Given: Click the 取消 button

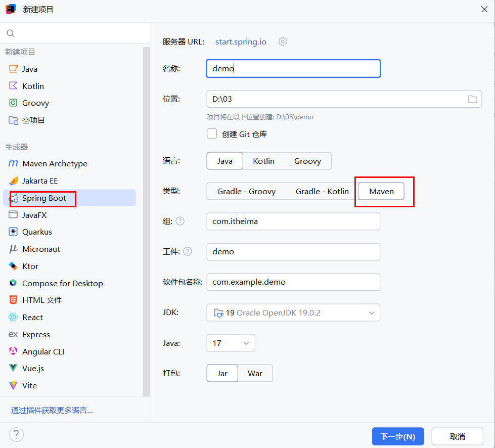Looking at the screenshot, I should (x=457, y=436).
